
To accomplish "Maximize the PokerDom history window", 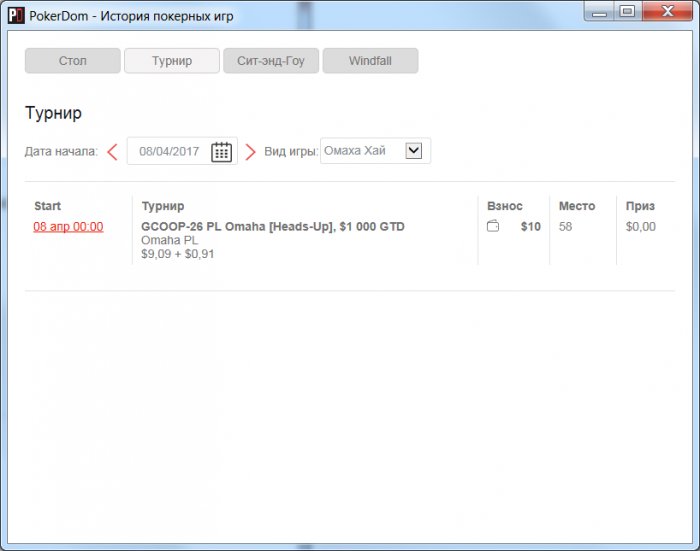I will click(628, 11).
